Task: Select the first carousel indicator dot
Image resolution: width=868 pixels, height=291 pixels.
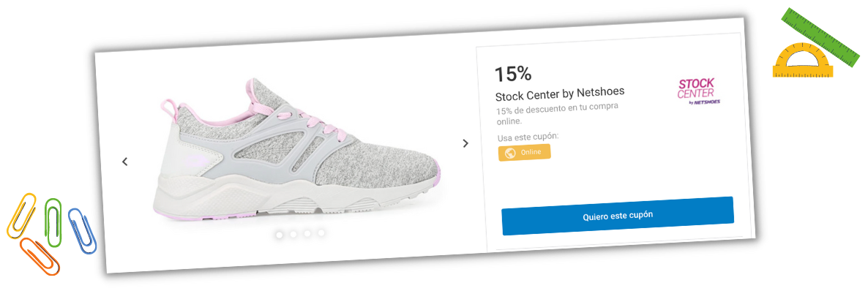Action: 279,235
